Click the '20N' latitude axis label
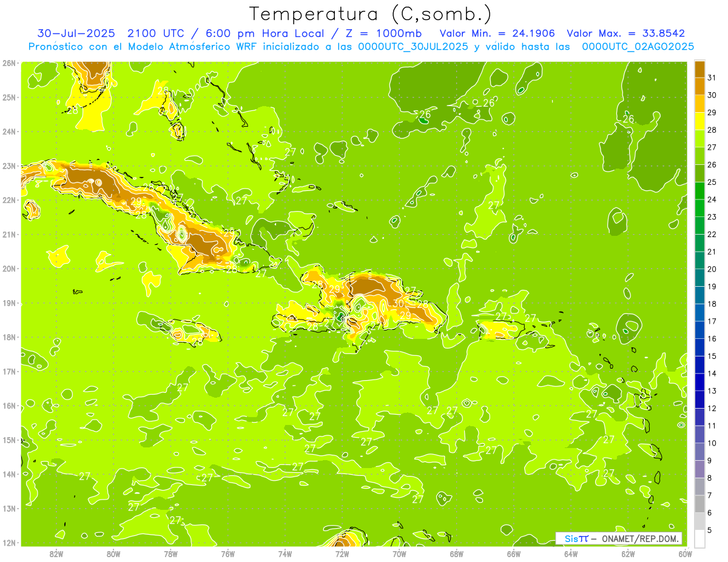 [x=9, y=269]
